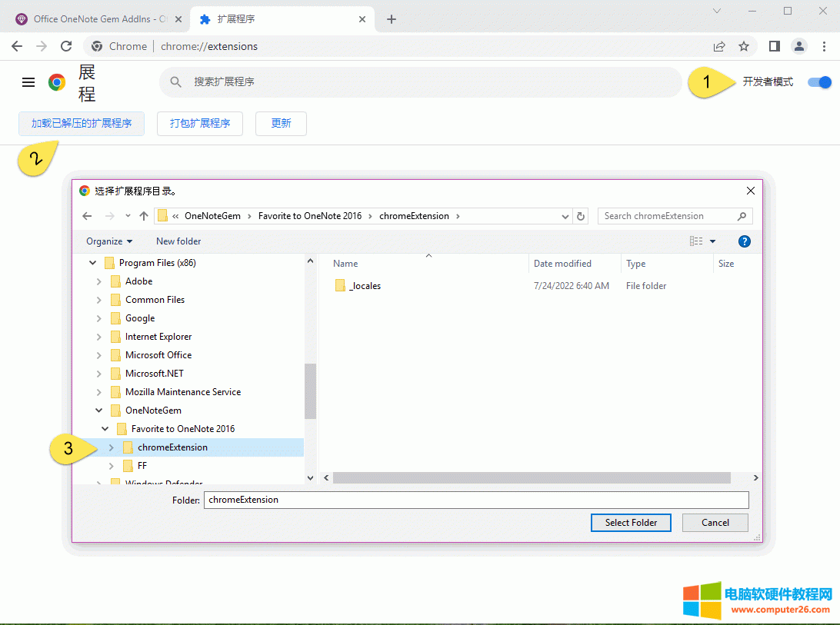
Task: Open the Chrome side panel icon
Action: click(775, 46)
